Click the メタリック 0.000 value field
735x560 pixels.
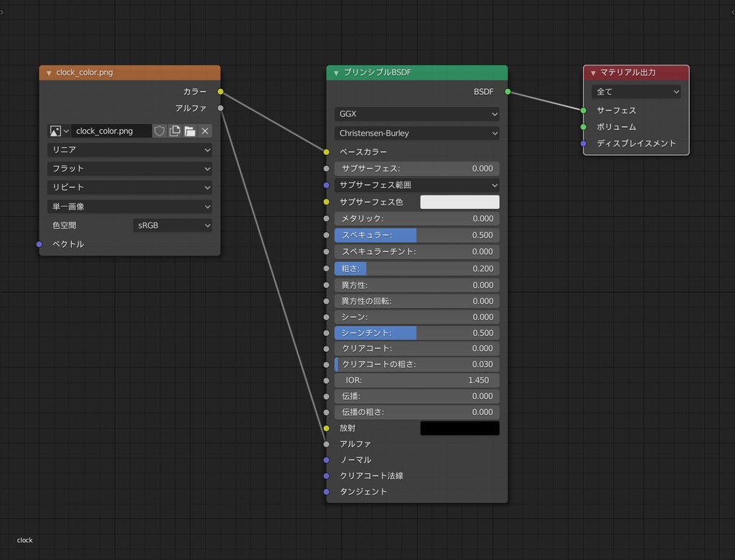pos(417,218)
